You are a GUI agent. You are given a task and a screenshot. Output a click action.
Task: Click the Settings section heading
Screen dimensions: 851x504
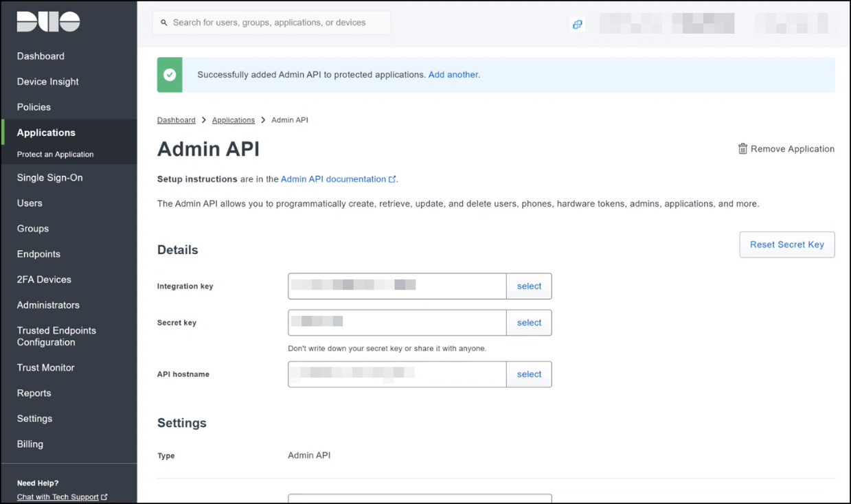tap(182, 423)
